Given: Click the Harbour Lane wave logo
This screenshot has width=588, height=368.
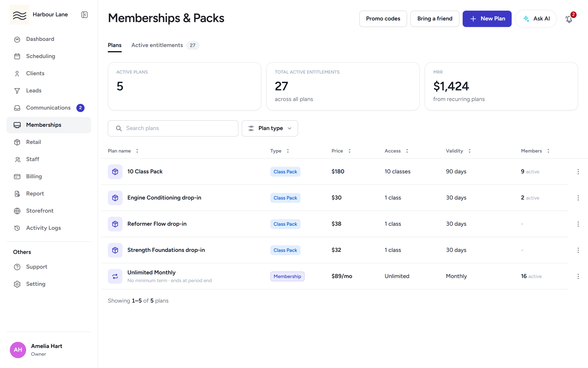Looking at the screenshot, I should 19,15.
